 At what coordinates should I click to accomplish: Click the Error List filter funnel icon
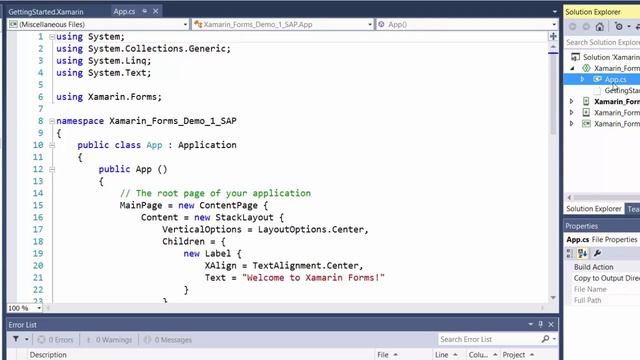16,339
